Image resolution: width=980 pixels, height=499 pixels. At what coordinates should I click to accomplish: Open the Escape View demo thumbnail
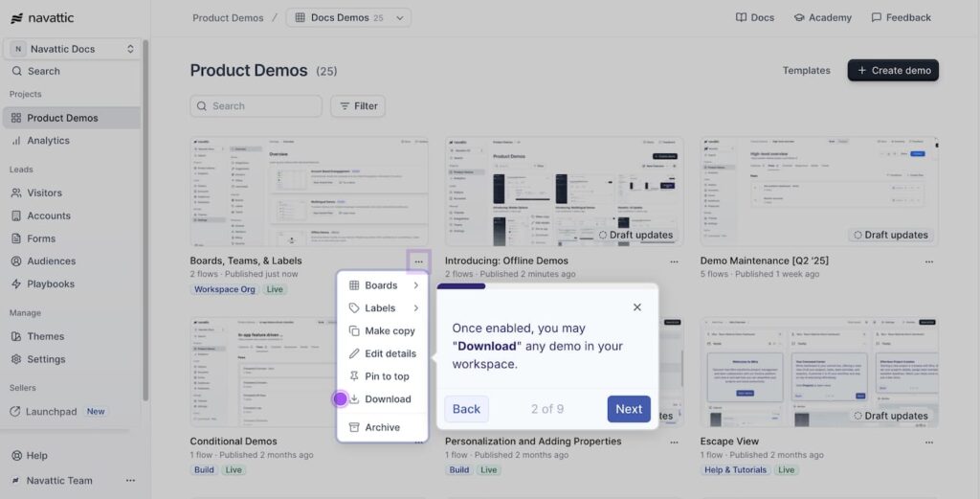click(x=819, y=372)
